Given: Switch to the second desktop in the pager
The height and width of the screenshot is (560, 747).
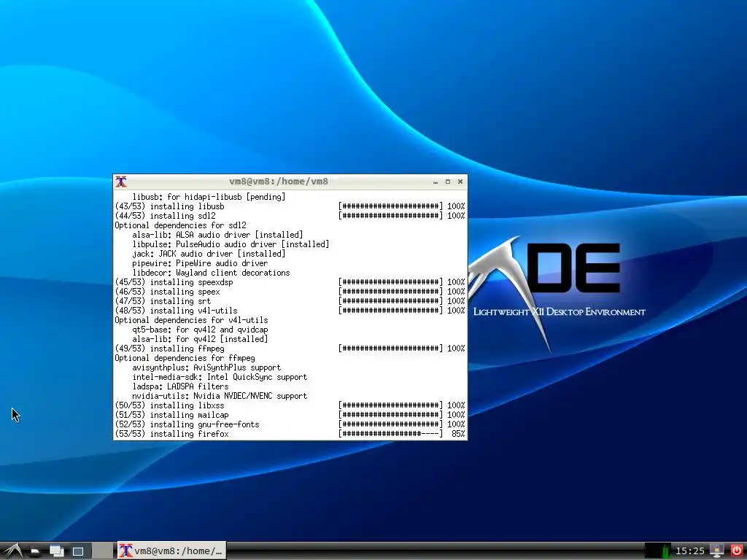Looking at the screenshot, I should click(103, 551).
